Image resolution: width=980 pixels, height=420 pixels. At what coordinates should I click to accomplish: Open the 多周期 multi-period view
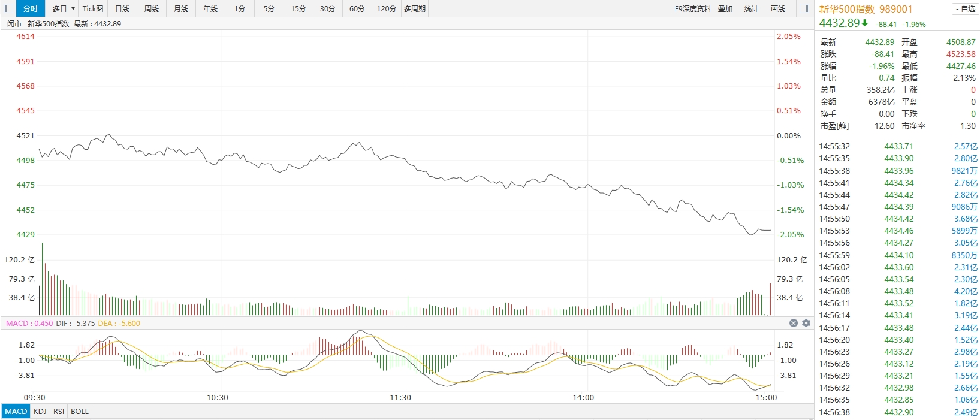[415, 8]
